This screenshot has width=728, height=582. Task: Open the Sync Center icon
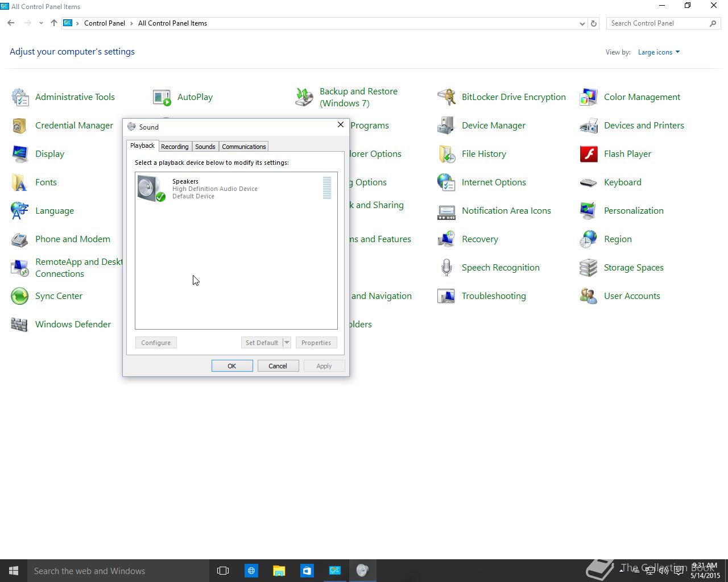pos(19,296)
